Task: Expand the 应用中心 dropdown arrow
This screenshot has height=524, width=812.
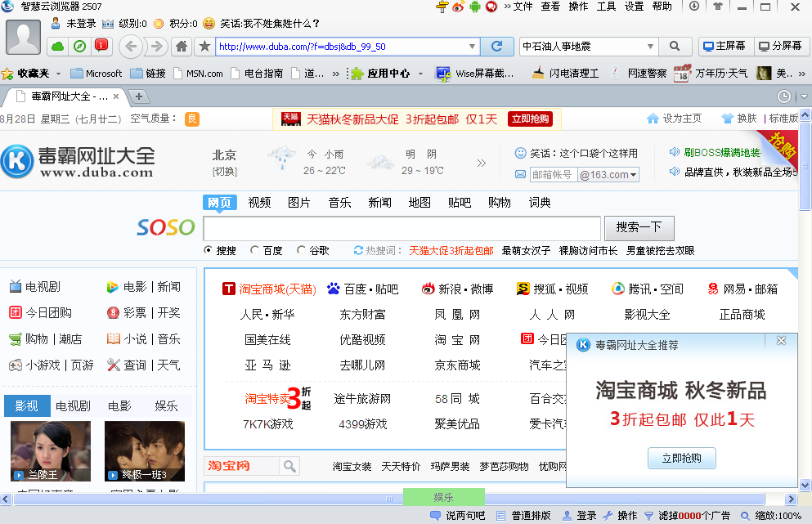Action: point(420,74)
